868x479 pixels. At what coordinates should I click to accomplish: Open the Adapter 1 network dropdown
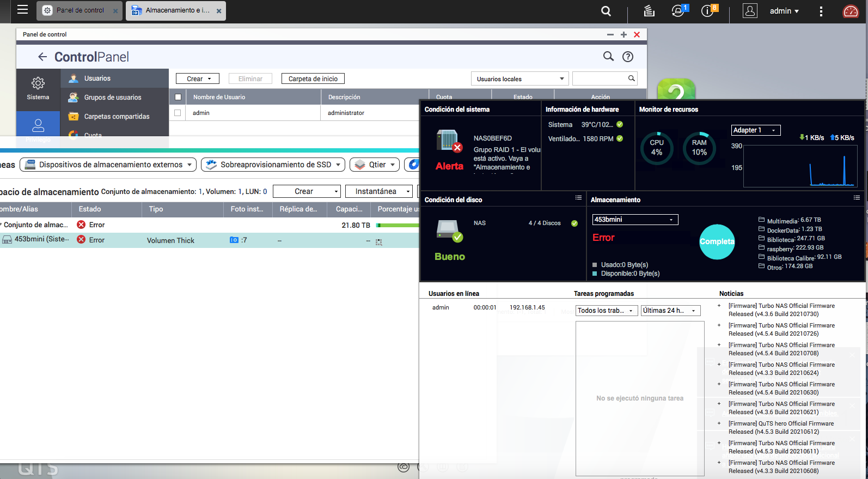755,130
